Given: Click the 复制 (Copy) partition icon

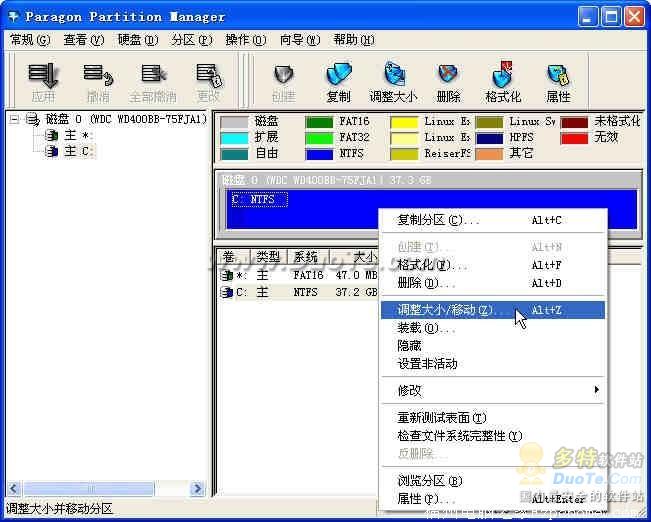Looking at the screenshot, I should [x=339, y=75].
